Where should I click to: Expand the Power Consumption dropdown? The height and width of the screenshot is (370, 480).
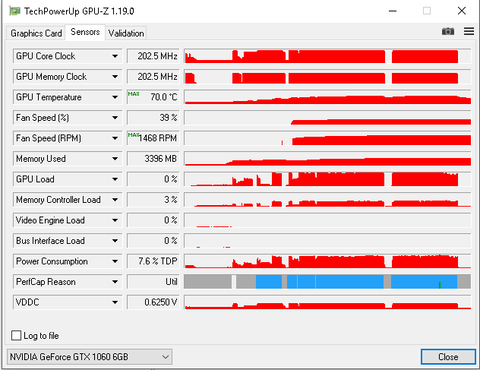(x=68, y=261)
